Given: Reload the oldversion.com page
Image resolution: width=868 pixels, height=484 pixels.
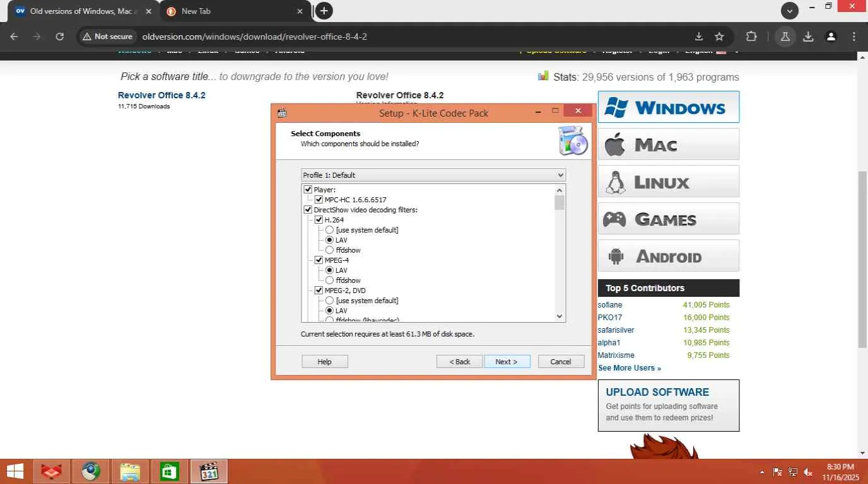Looking at the screenshot, I should (59, 37).
